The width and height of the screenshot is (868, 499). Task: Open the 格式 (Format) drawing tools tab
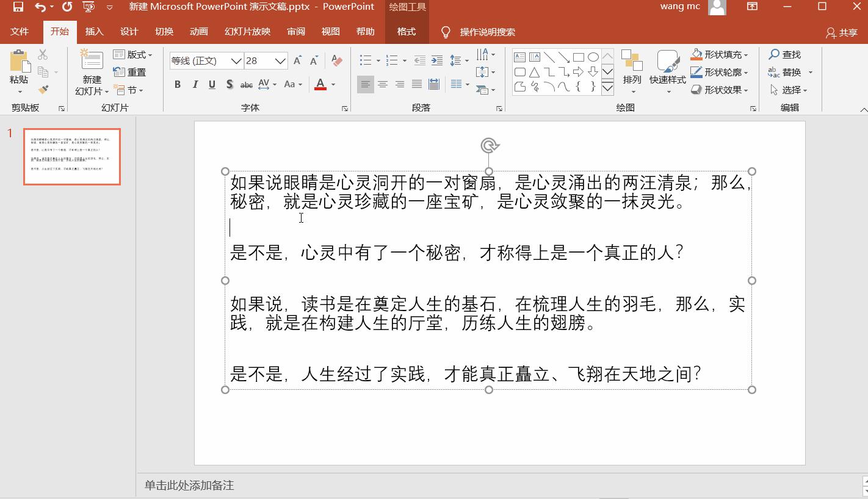(406, 31)
